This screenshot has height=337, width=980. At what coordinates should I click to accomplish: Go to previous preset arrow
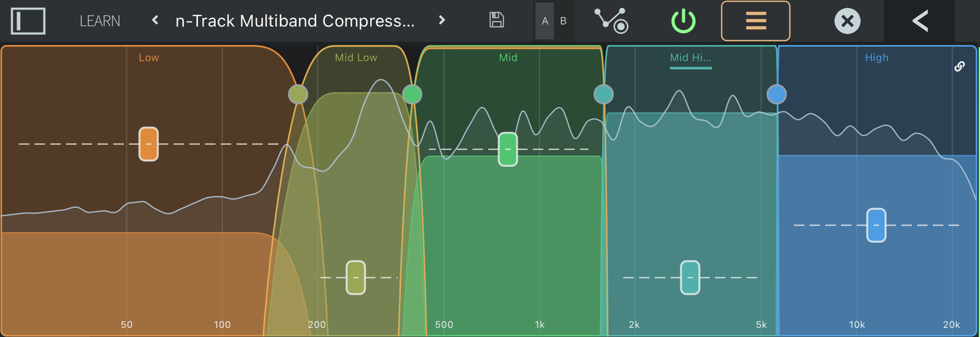155,20
